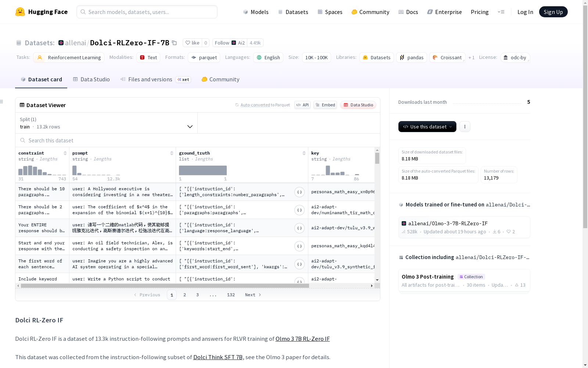Open Docs in the top navigation
The height and width of the screenshot is (368, 588).
[x=408, y=12]
